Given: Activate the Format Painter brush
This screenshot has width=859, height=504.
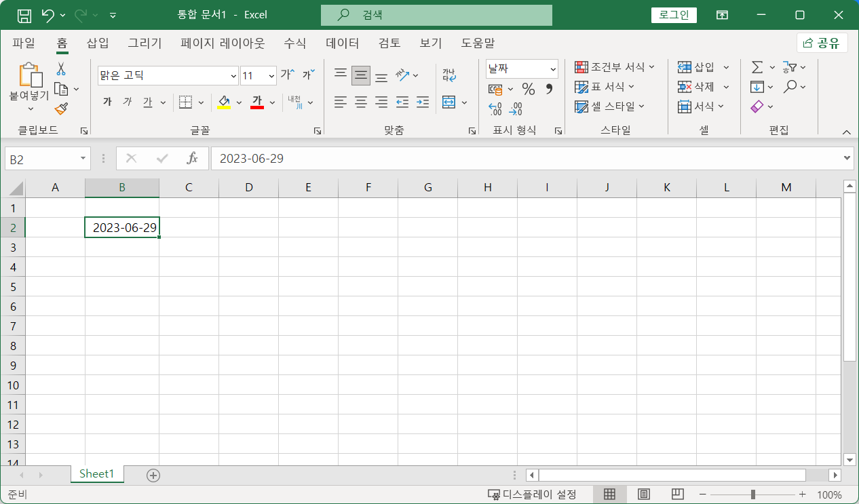Looking at the screenshot, I should pos(61,109).
